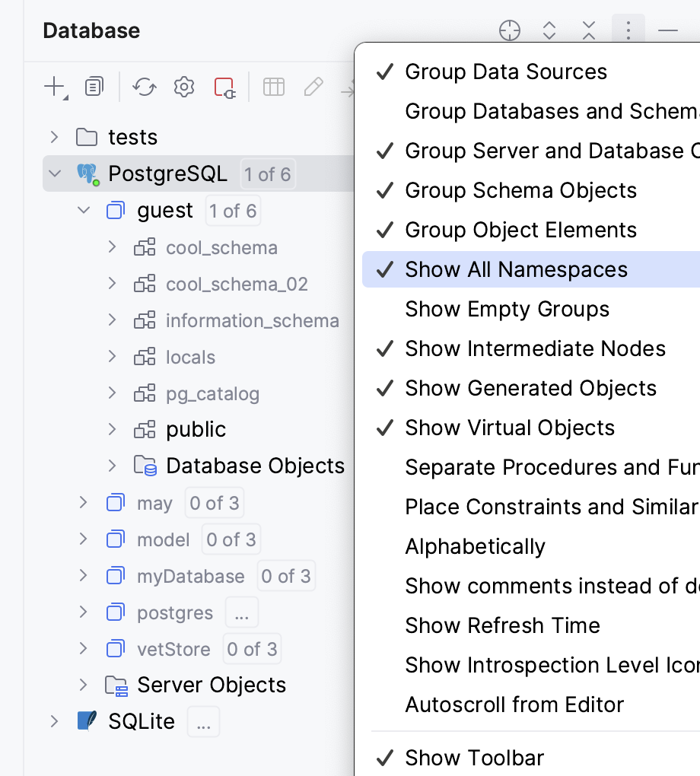The image size is (700, 776).
Task: Select the myDatabase tree item
Action: coord(191,576)
